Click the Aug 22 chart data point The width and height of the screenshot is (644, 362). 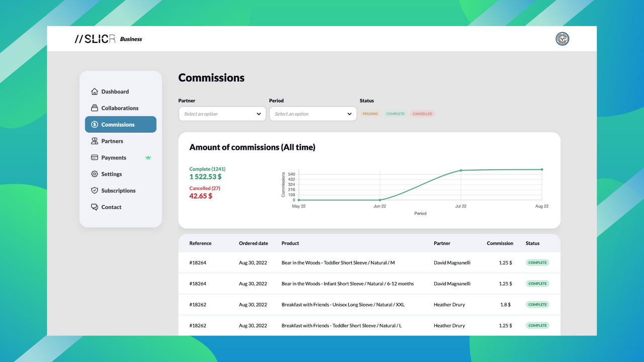[x=542, y=169]
